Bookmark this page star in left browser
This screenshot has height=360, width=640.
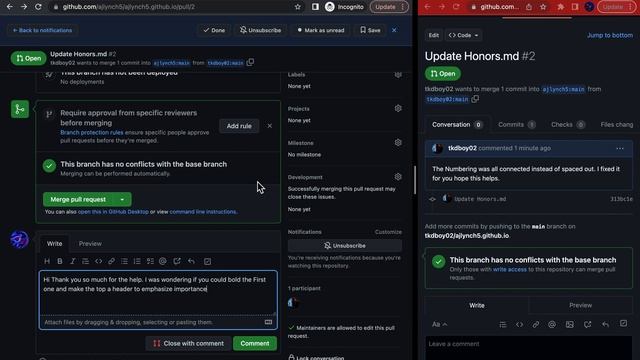point(298,7)
